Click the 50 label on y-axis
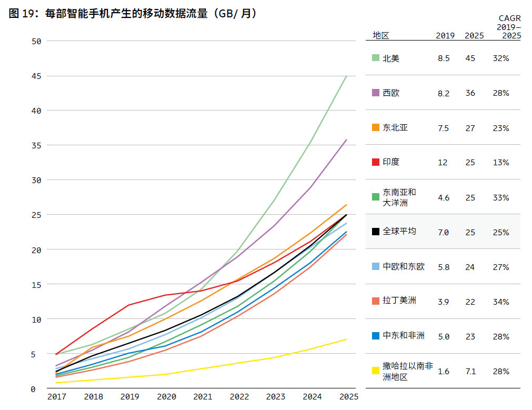 (x=36, y=41)
